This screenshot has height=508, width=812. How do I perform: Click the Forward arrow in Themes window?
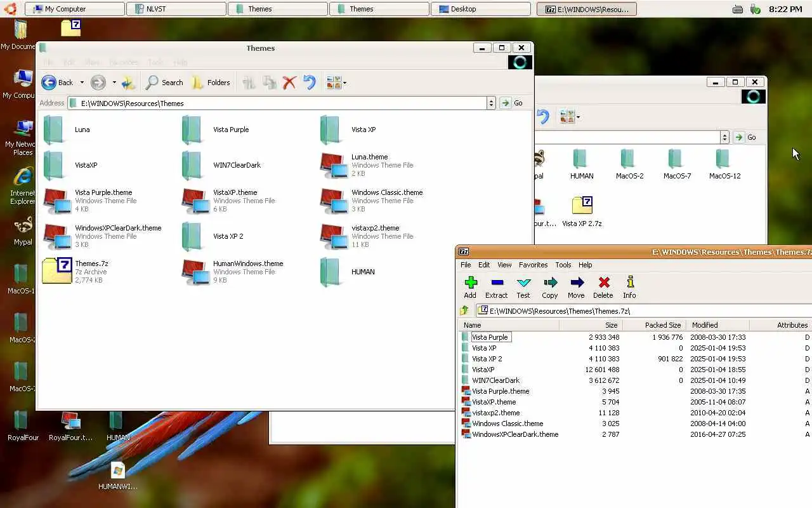pyautogui.click(x=98, y=83)
